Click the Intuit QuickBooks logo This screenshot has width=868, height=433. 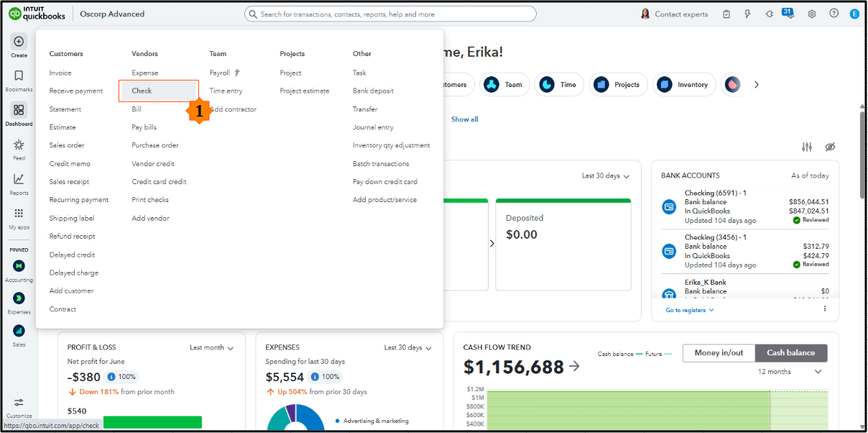[x=37, y=14]
